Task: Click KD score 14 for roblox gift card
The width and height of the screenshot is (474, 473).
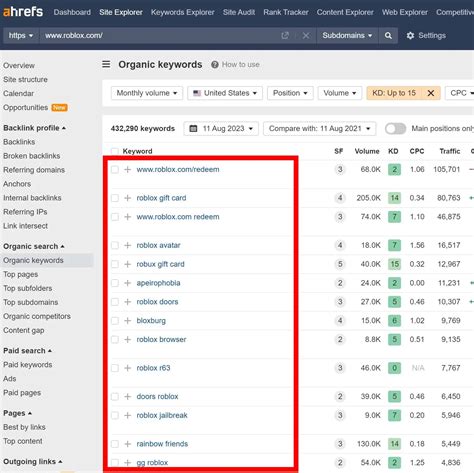Action: pyautogui.click(x=394, y=198)
